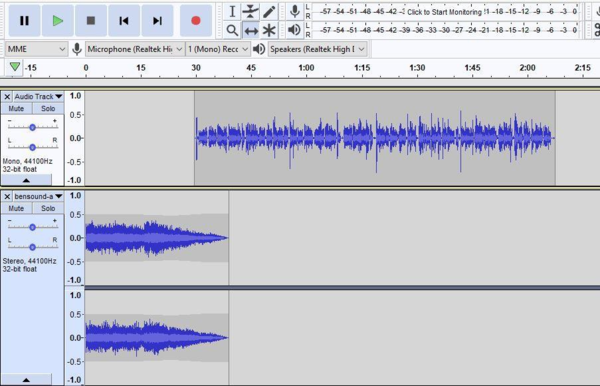
Task: Mute the Audio Track
Action: (x=16, y=109)
